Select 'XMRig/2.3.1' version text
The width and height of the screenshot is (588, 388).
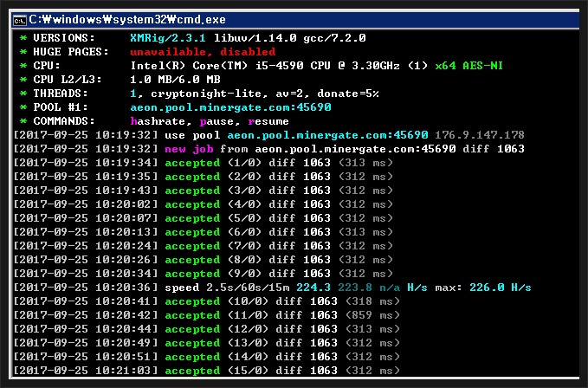point(168,38)
